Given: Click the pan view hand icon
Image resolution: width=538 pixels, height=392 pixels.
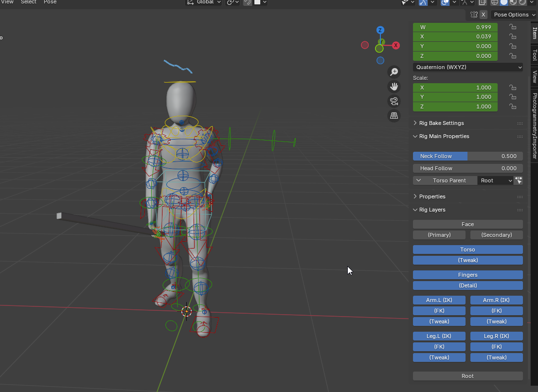Looking at the screenshot, I should pos(394,87).
